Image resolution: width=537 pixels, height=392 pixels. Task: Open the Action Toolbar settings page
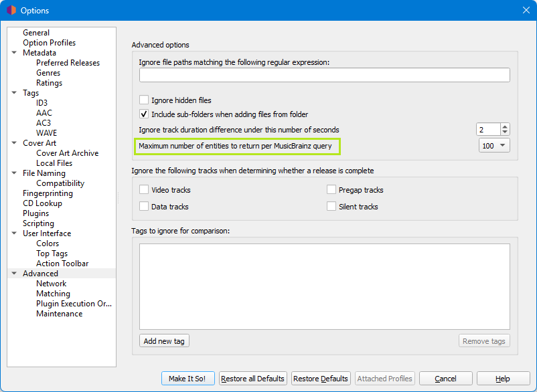62,264
